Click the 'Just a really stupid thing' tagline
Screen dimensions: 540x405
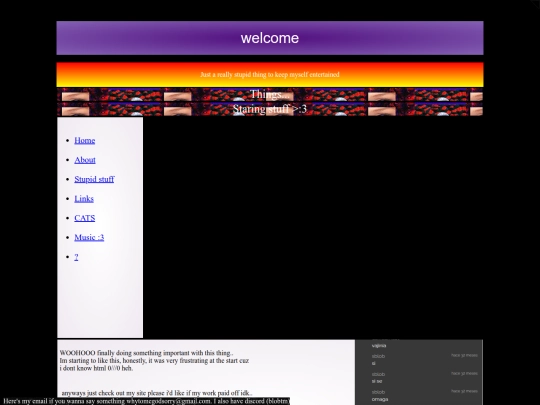[270, 74]
